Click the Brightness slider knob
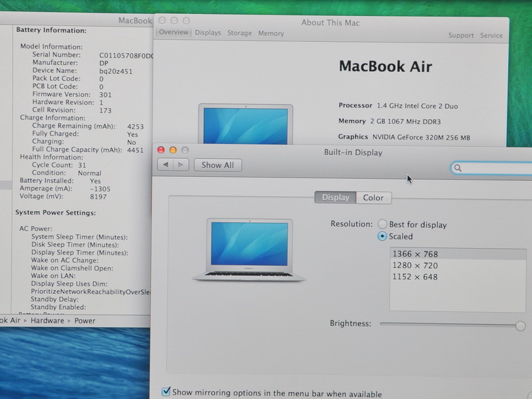This screenshot has width=532, height=399. click(x=520, y=326)
